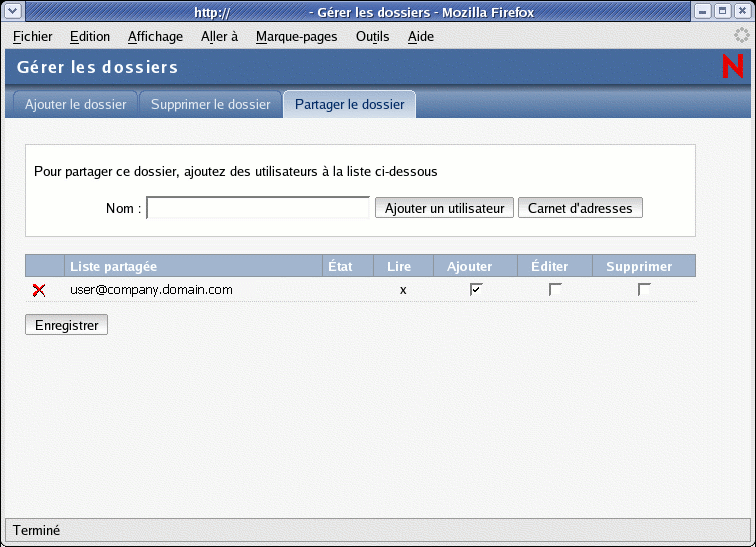
Task: Switch to Ajouter le dossier tab
Action: pos(76,104)
